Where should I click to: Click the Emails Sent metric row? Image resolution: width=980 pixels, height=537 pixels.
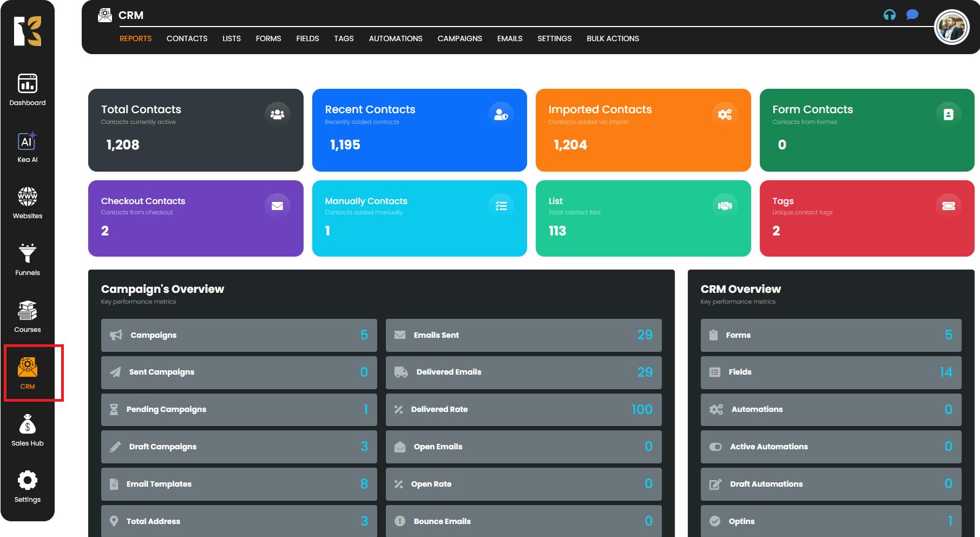(x=523, y=335)
